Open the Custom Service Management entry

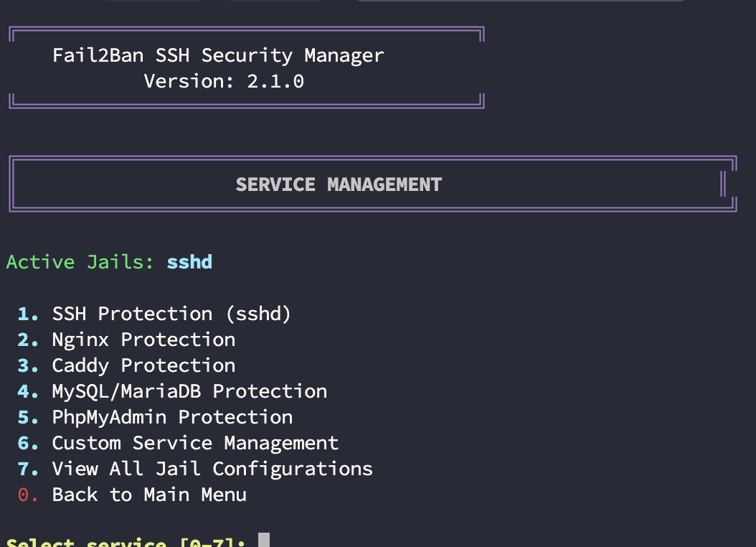click(x=195, y=443)
